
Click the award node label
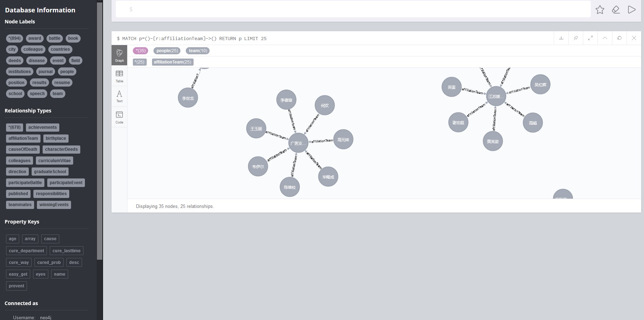click(35, 38)
